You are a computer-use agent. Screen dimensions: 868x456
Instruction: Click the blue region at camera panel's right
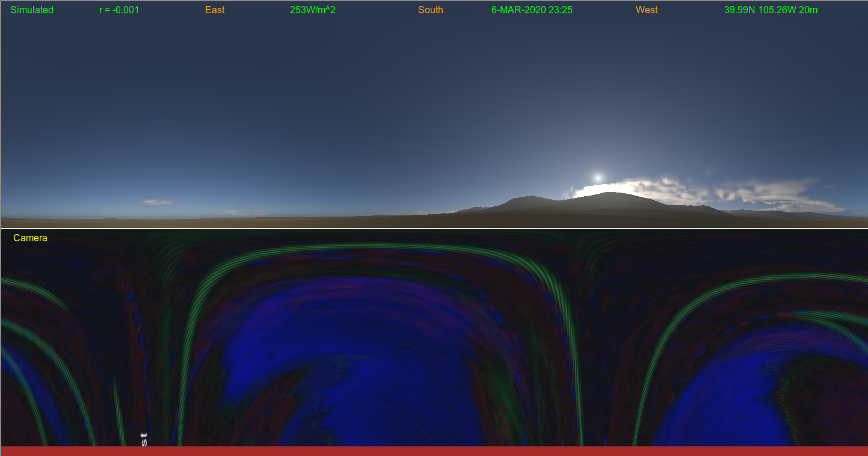click(x=722, y=391)
